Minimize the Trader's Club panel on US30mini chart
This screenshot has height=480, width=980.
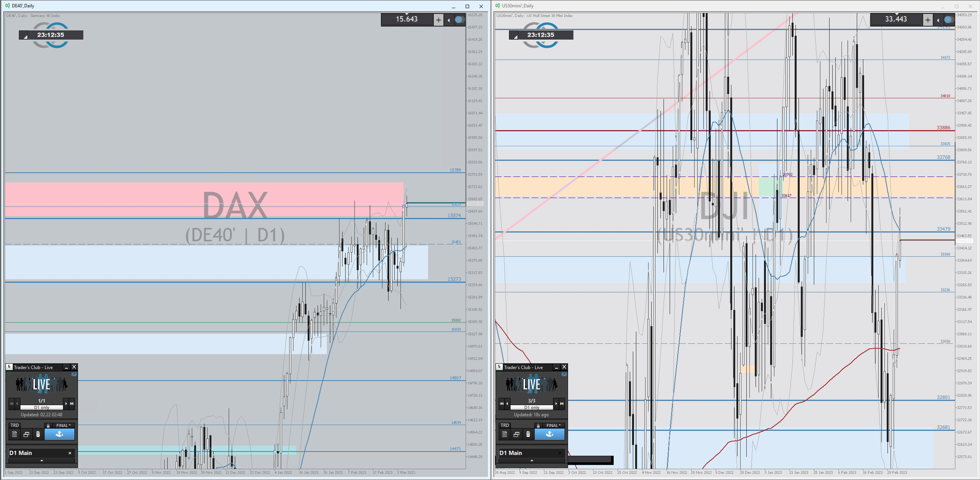click(556, 367)
